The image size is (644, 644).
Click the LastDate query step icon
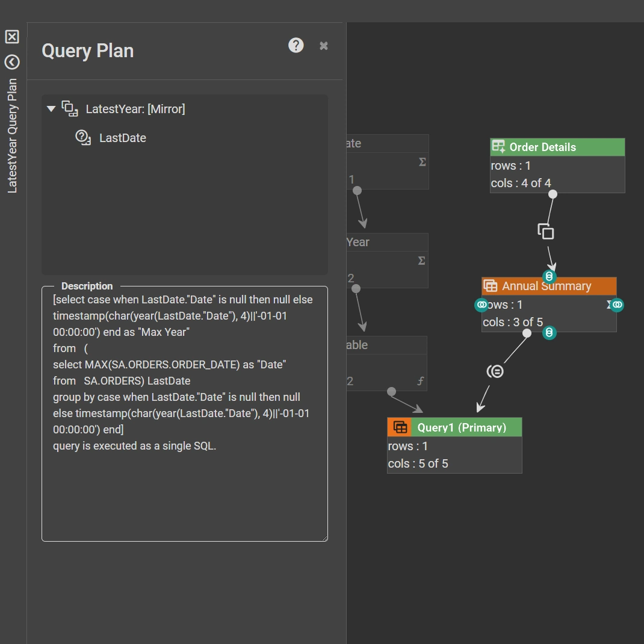tap(82, 137)
